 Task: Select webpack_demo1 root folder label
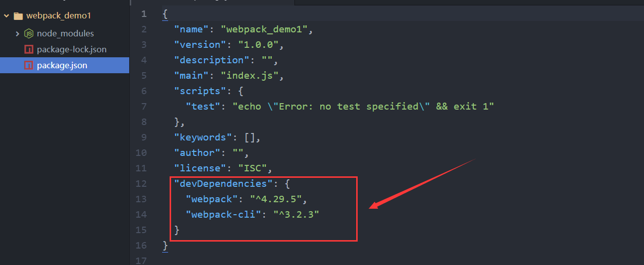pos(58,15)
